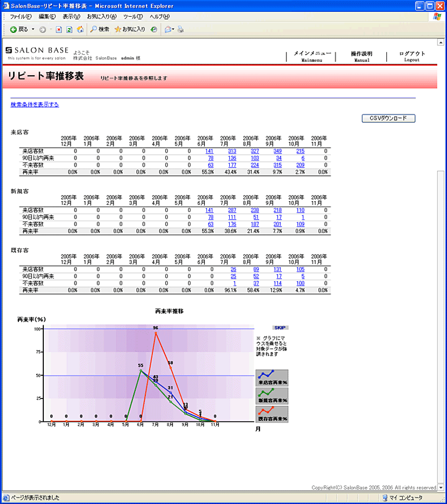Click 再来率 96.1% in 既存客 table
Viewport: 447px width, 504px height.
coord(230,290)
